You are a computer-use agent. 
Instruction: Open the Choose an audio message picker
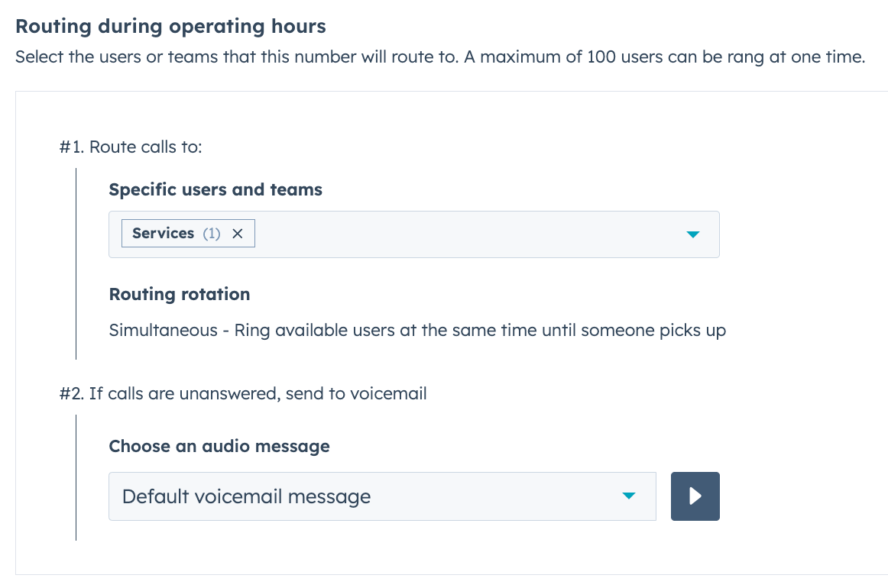click(x=382, y=496)
